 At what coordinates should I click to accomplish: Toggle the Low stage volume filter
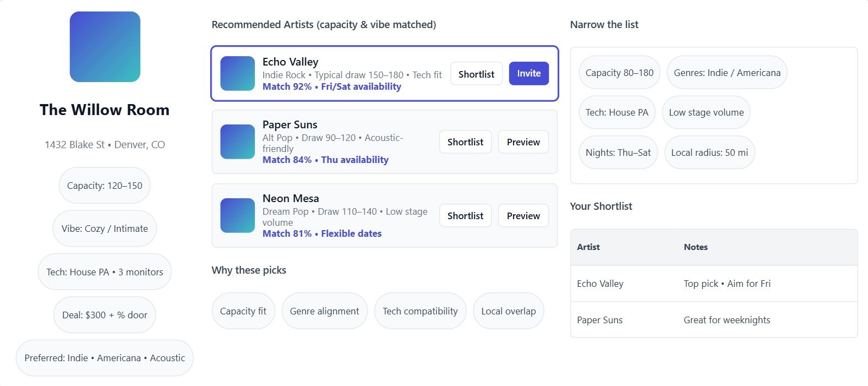click(x=706, y=112)
